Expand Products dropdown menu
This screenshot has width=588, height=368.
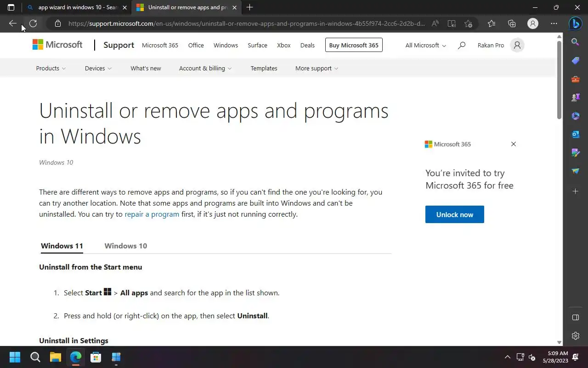[x=51, y=68]
